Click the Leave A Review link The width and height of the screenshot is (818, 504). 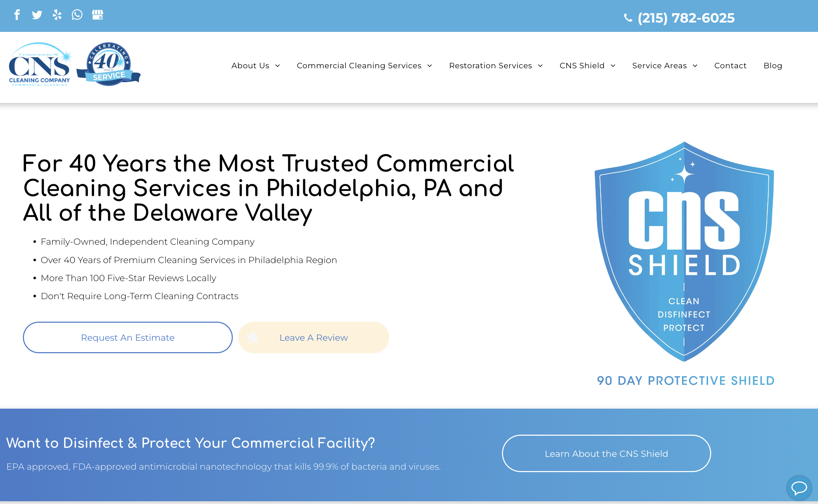[x=313, y=337]
